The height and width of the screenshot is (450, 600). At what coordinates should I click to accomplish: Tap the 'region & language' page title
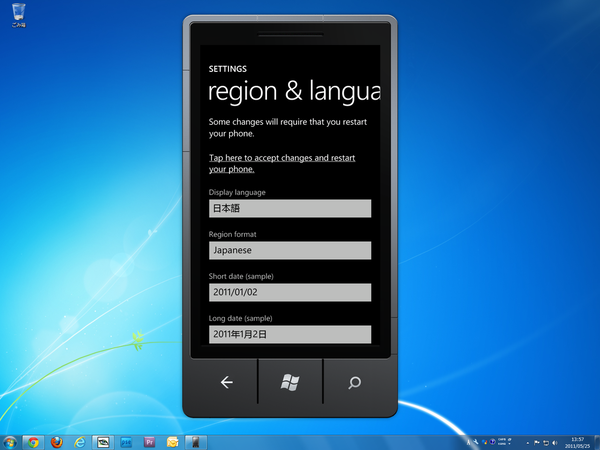tap(294, 92)
